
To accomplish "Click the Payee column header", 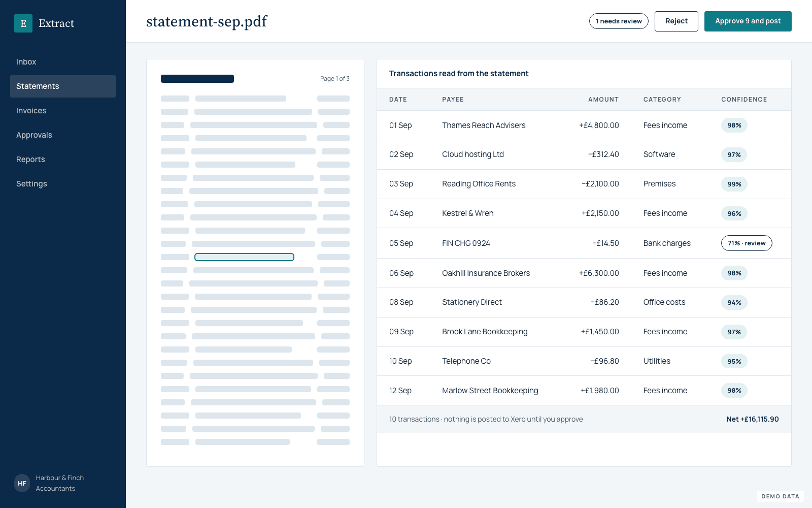I will click(453, 100).
